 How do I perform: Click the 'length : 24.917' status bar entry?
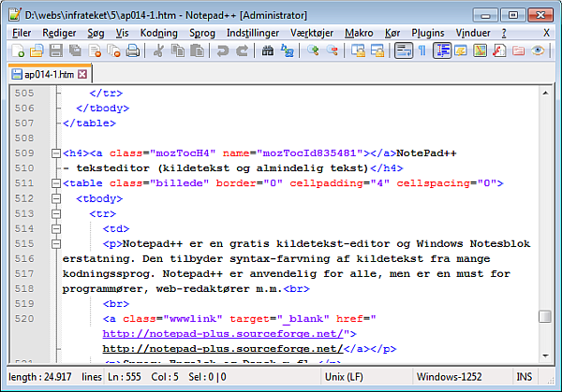(x=39, y=377)
